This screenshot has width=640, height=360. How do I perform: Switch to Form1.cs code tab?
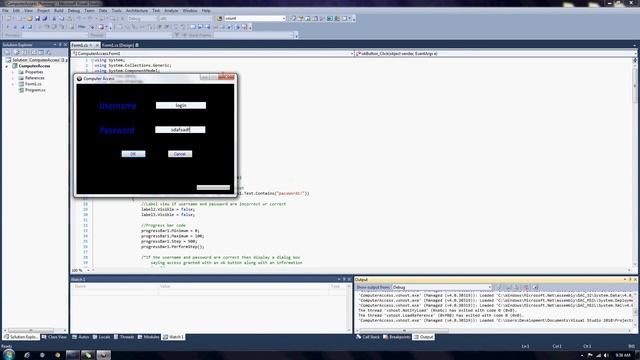point(80,45)
